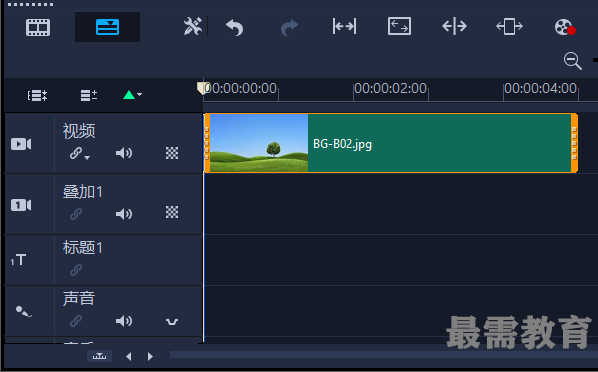Viewport: 598px width, 372px height.
Task: Click the fit-to-timeline icon at the bottom
Action: 100,356
